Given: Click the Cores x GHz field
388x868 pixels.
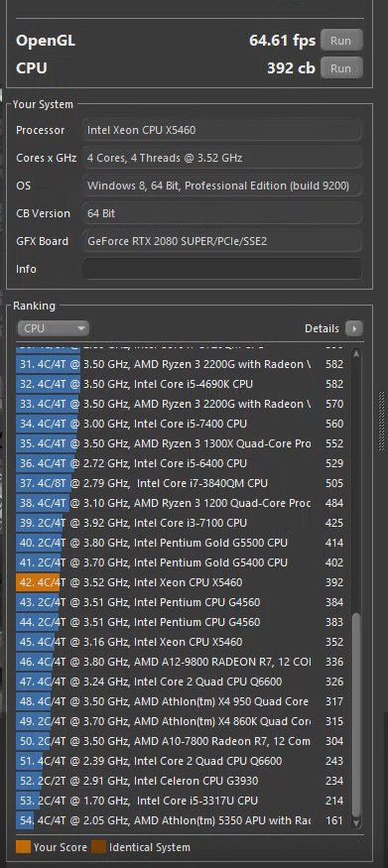Looking at the screenshot, I should tap(222, 159).
